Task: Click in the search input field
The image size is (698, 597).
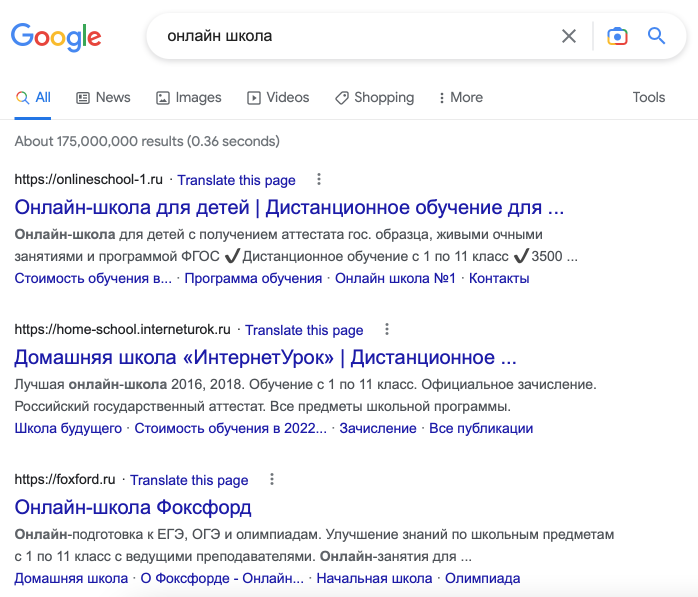Action: pyautogui.click(x=350, y=37)
